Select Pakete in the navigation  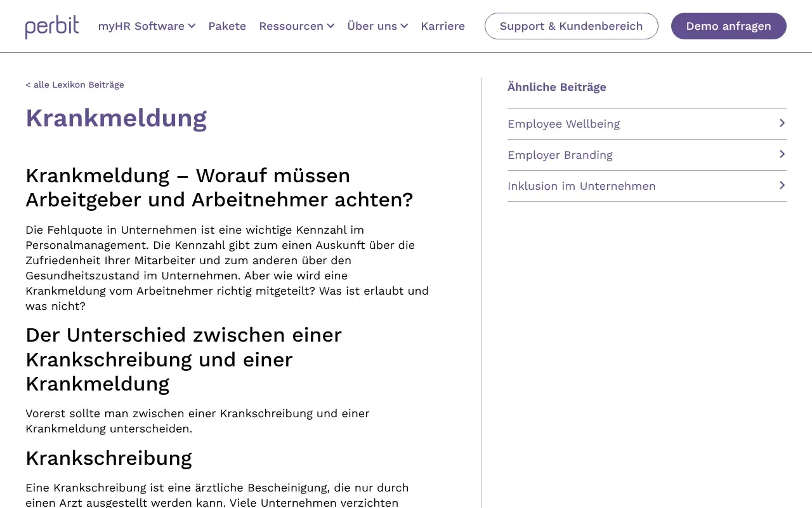[227, 26]
